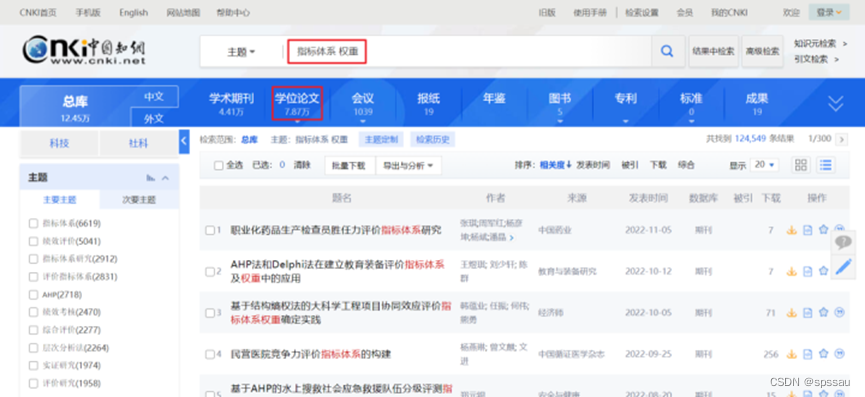The height and width of the screenshot is (397, 865).
Task: Download first result with download icon
Action: [x=792, y=230]
